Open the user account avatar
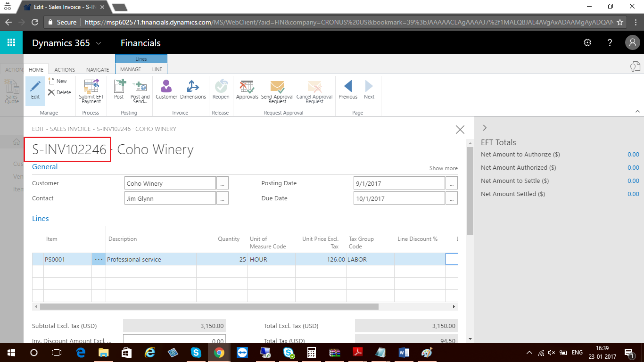 coord(632,43)
